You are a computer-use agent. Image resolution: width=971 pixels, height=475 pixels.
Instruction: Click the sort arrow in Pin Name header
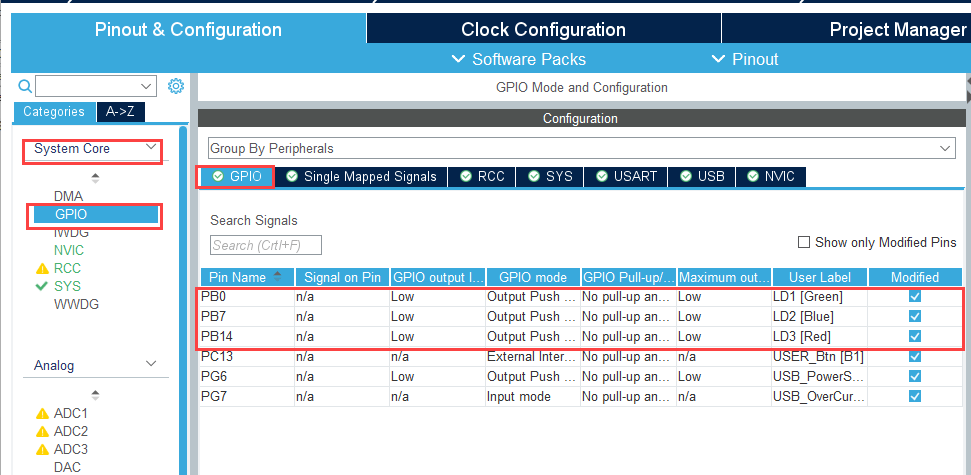pos(277,276)
